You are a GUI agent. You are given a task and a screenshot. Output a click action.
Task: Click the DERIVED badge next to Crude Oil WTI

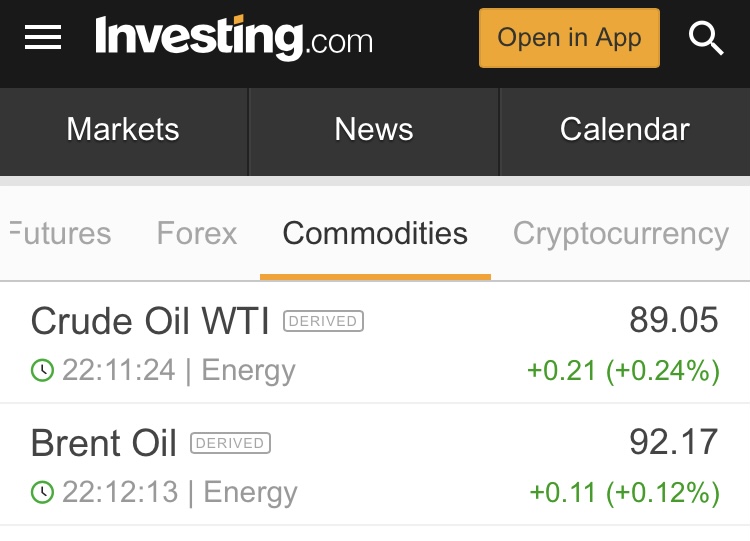pos(323,321)
